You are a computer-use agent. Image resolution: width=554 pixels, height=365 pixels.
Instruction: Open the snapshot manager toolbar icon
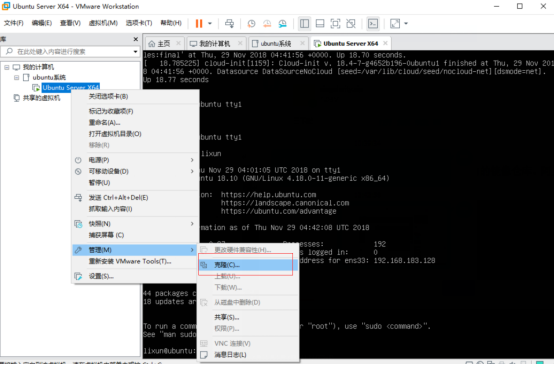(283, 24)
